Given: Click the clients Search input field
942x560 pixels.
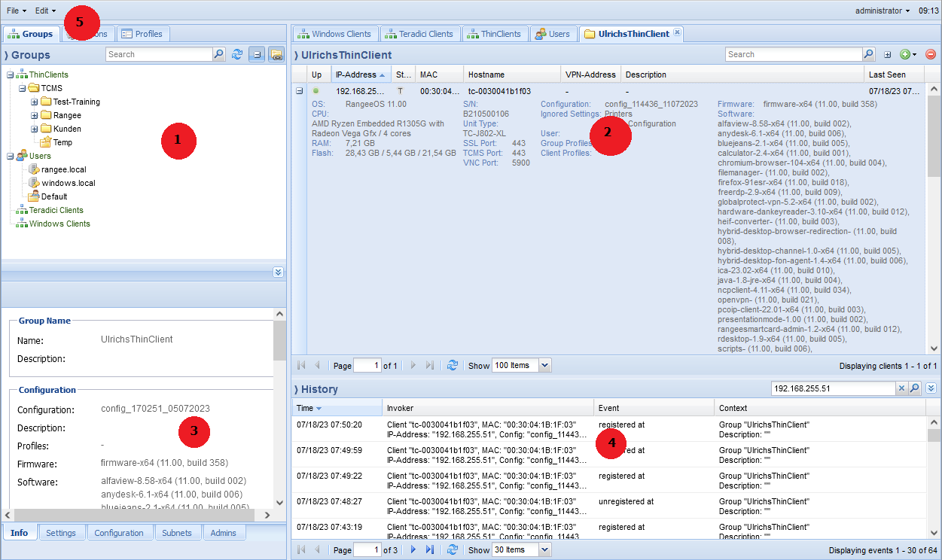Looking at the screenshot, I should pyautogui.click(x=793, y=54).
